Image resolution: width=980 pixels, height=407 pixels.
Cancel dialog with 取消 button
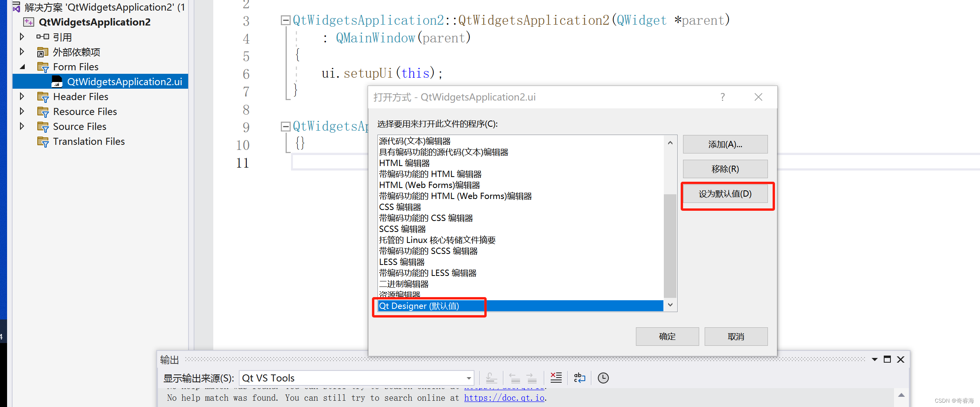click(x=736, y=336)
